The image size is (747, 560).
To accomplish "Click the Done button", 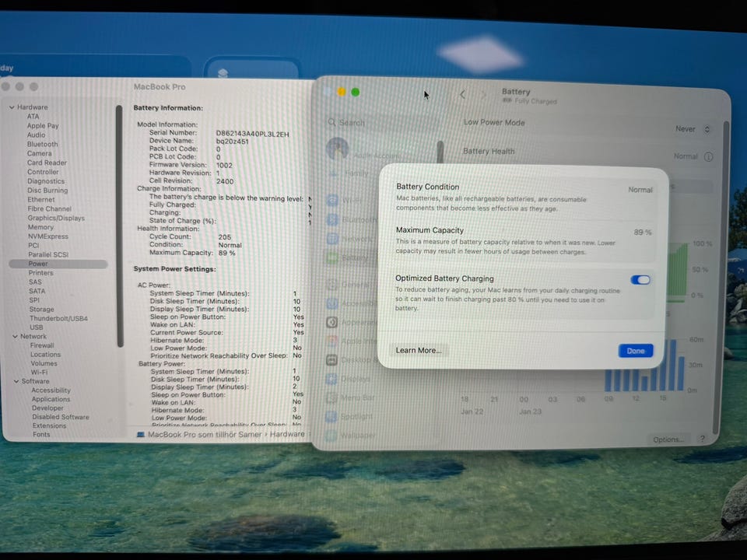I will pos(636,351).
